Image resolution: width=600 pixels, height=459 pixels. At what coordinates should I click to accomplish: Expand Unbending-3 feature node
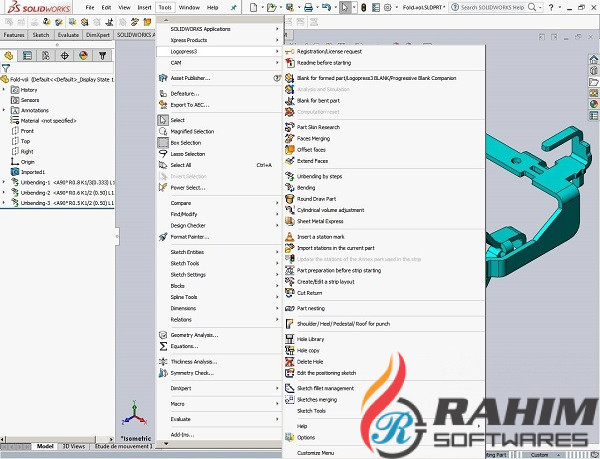(x=4, y=203)
